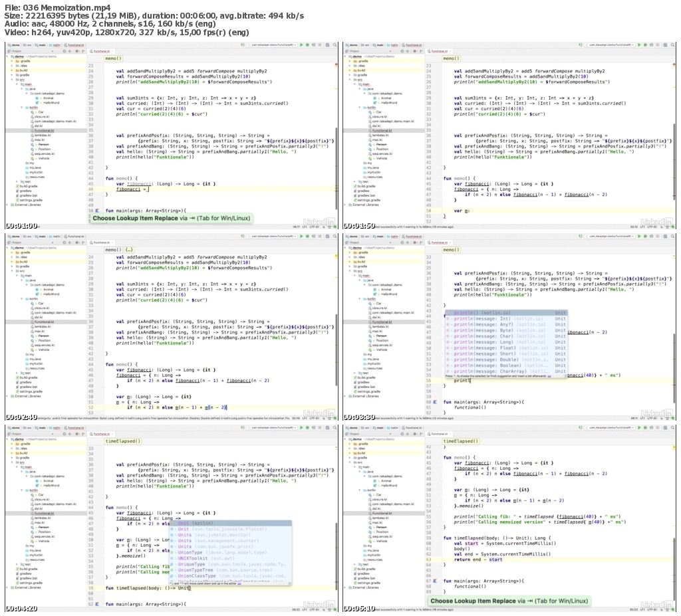This screenshot has width=681, height=616.
Task: Click Search magnifier icon in 00:01:50 frame
Action: click(x=673, y=45)
